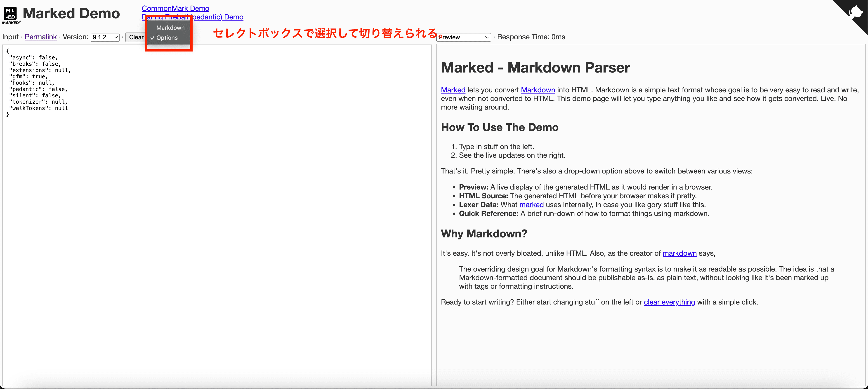Click the "breaks": false line in options

tap(35, 64)
